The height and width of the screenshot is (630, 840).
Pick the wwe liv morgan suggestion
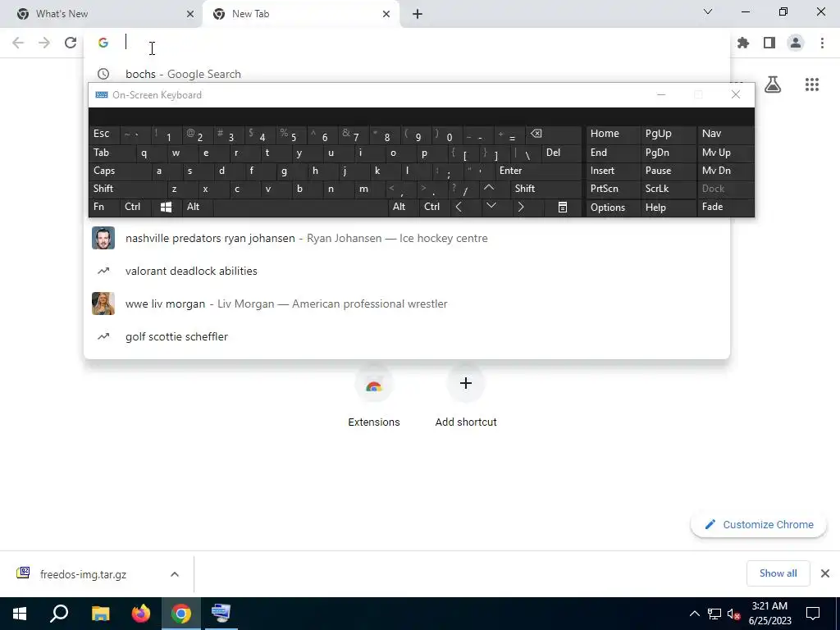[407, 304]
